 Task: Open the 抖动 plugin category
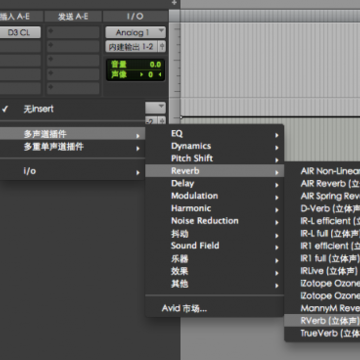coord(215,234)
